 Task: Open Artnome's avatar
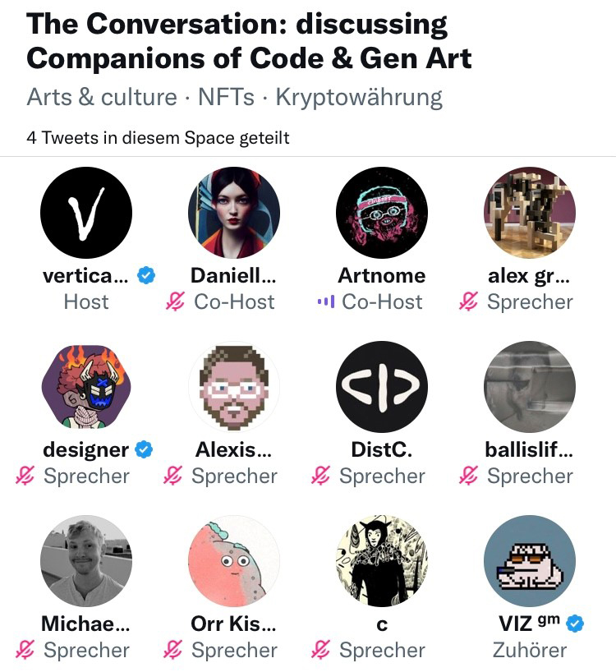382,213
